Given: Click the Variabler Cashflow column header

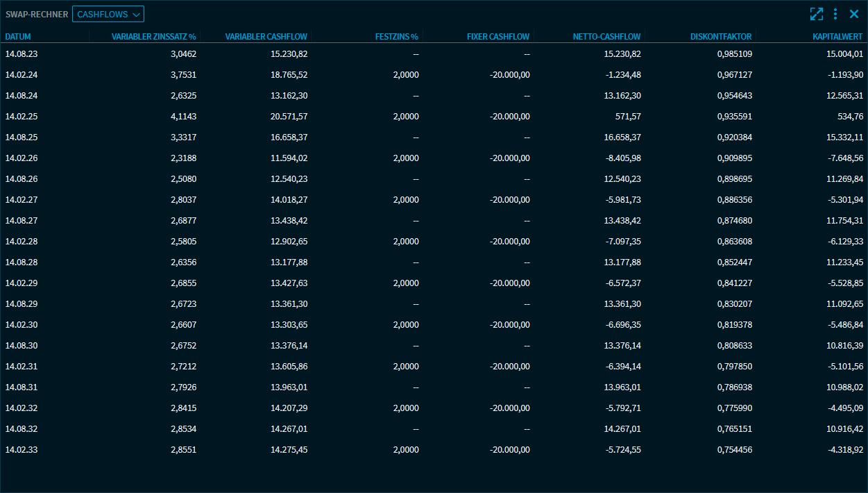Looking at the screenshot, I should coord(266,37).
